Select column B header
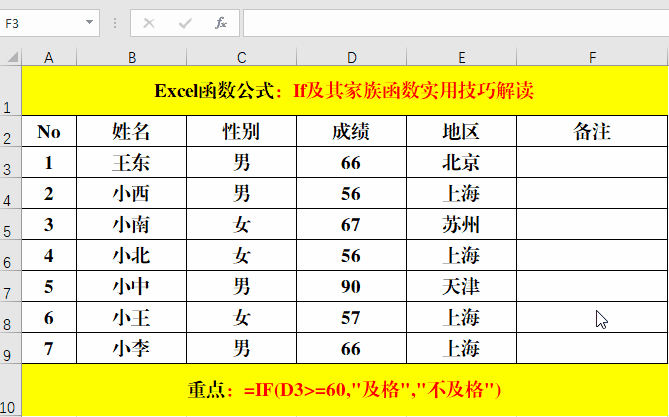 pyautogui.click(x=131, y=57)
